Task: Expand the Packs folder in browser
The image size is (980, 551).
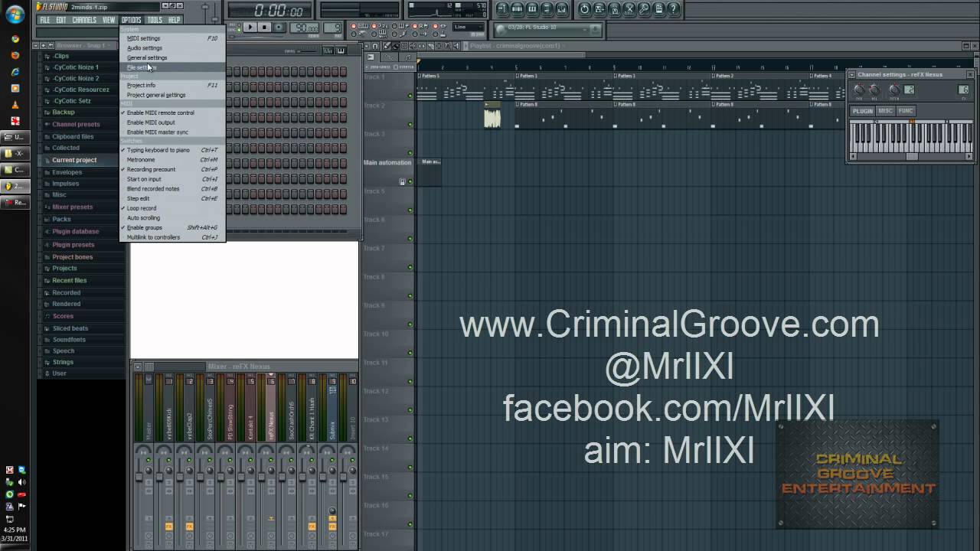Action: (61, 219)
